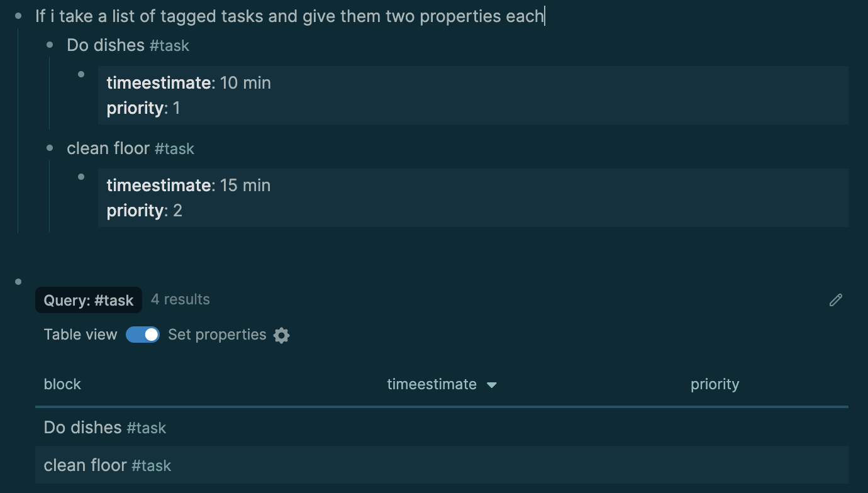
Task: Edit the #task query via pencil icon
Action: (x=835, y=300)
